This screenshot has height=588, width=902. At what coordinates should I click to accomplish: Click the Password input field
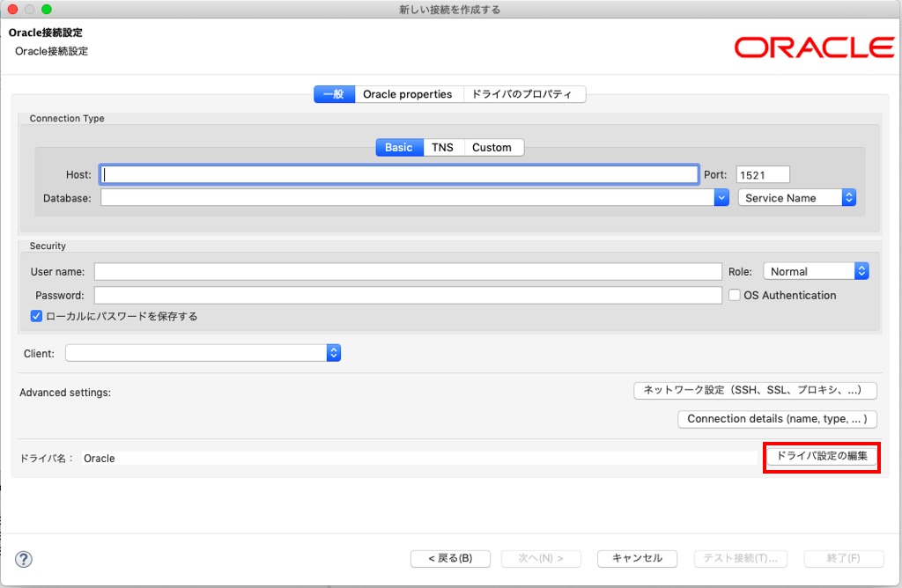click(x=408, y=295)
